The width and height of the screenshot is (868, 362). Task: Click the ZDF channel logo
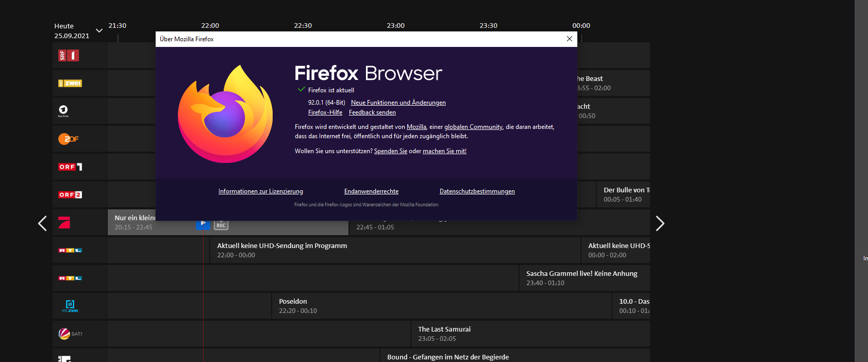pyautogui.click(x=69, y=139)
